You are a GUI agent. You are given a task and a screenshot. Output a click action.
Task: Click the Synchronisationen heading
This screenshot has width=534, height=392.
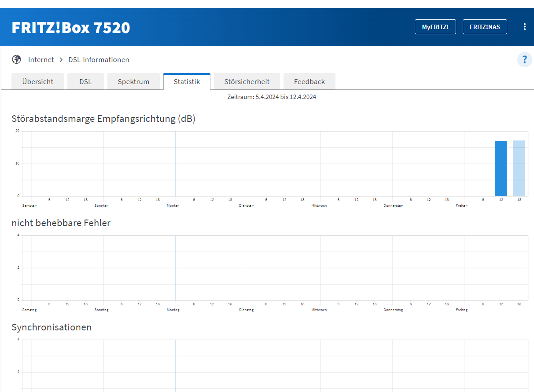point(52,327)
